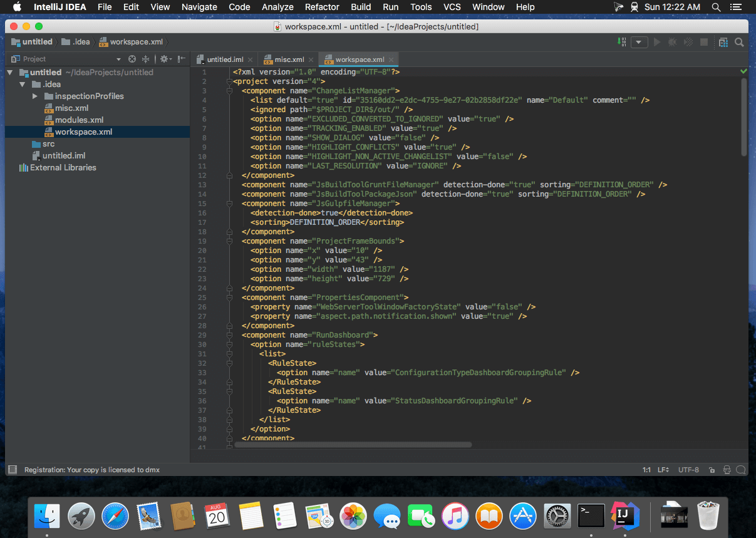Click the untitled breadcrumb in navigation bar
Screen dimensions: 756x538
point(32,42)
